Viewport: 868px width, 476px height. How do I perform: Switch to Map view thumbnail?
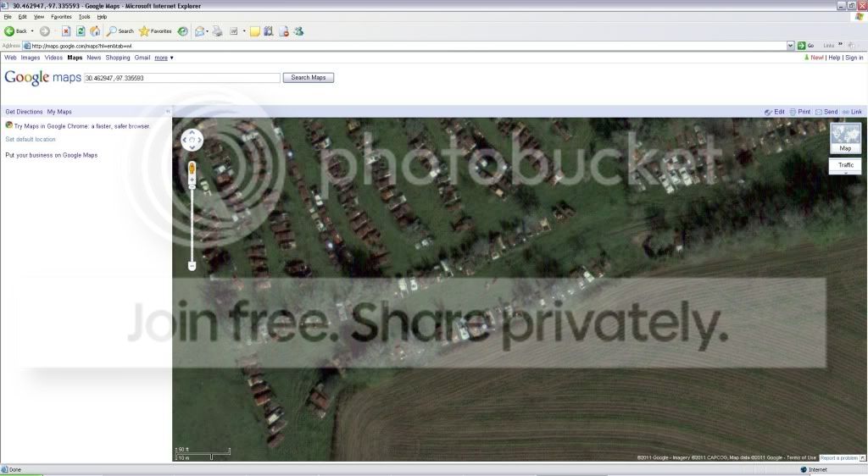(x=845, y=138)
